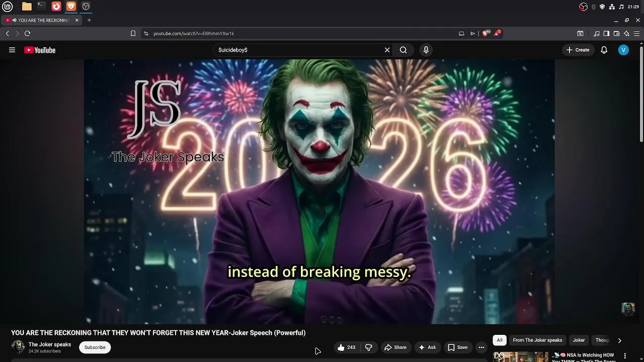The height and width of the screenshot is (362, 644).
Task: Open The Joker speaks channel avatar
Action: point(18,347)
